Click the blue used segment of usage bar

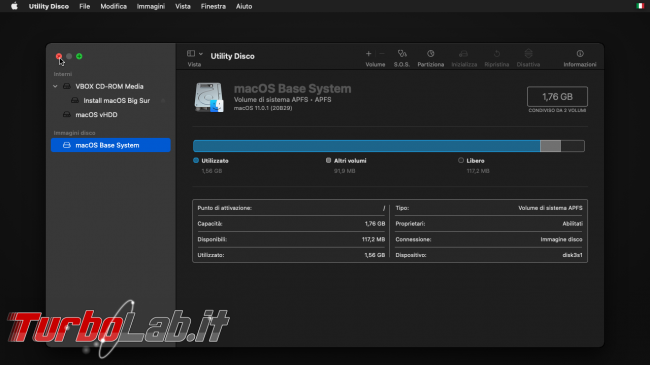366,146
